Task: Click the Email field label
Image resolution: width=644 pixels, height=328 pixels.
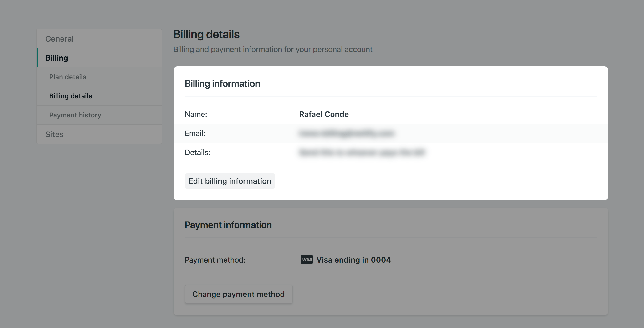Action: point(195,133)
